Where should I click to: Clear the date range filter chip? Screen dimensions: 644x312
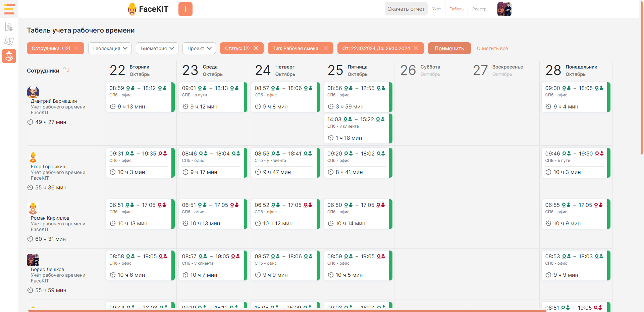click(x=416, y=48)
